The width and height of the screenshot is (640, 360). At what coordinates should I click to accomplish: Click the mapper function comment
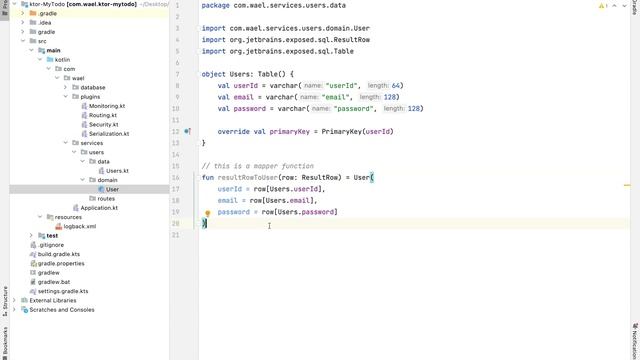coord(258,166)
